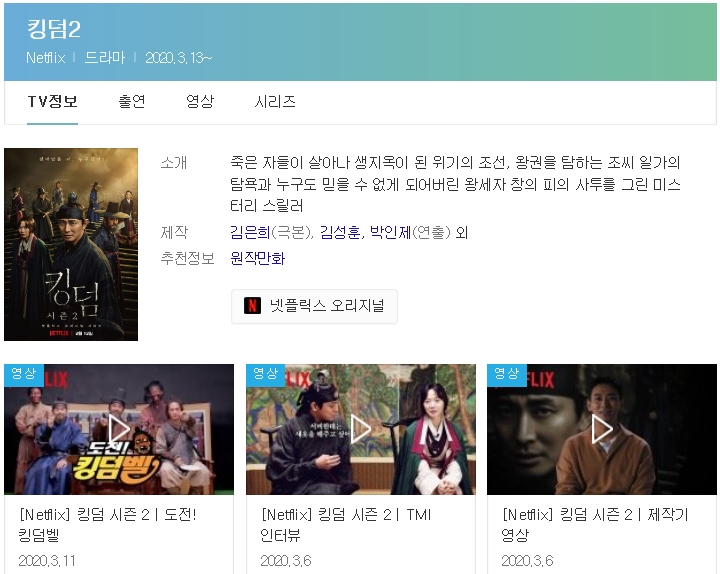This screenshot has height=574, width=720.
Task: Switch to the TV정보 tab
Action: tap(52, 101)
